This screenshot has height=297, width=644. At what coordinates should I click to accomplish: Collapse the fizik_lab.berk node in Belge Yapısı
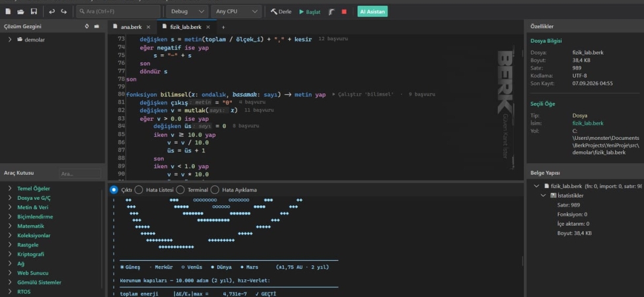[x=536, y=186]
